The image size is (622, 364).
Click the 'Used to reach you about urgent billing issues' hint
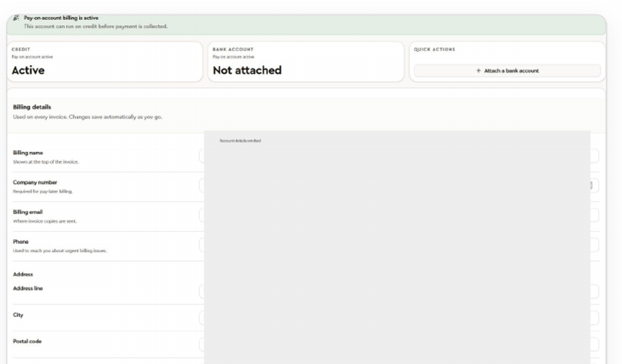(60, 251)
